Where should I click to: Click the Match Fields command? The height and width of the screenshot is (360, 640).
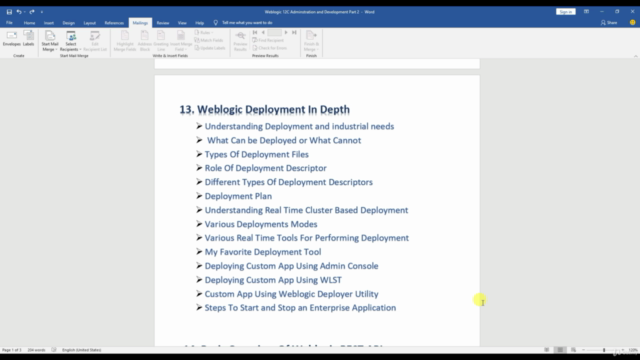tap(209, 40)
